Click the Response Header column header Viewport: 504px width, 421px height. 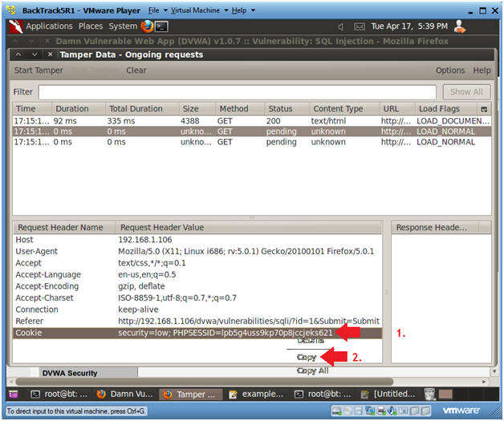[x=435, y=228]
